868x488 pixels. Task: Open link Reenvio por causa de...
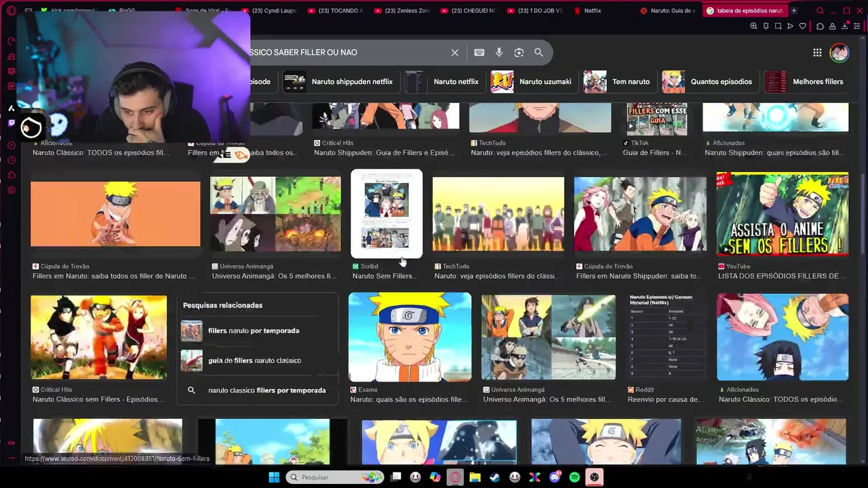point(665,399)
